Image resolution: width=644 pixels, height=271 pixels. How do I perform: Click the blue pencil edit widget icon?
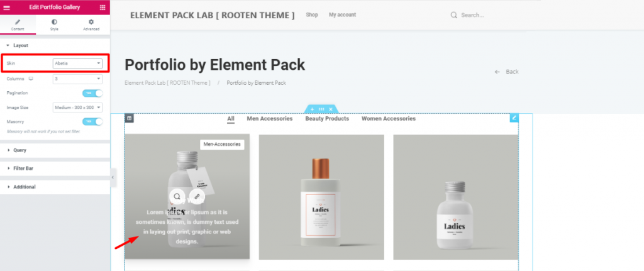coord(514,118)
